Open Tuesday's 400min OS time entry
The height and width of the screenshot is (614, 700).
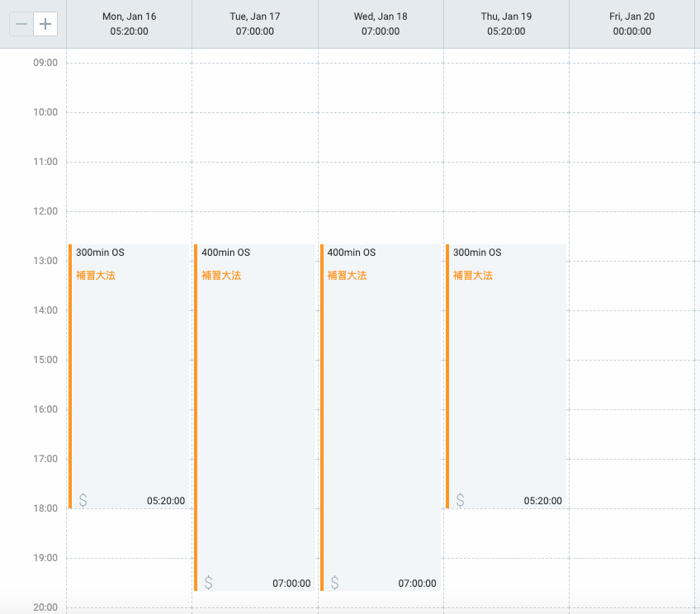click(x=256, y=413)
